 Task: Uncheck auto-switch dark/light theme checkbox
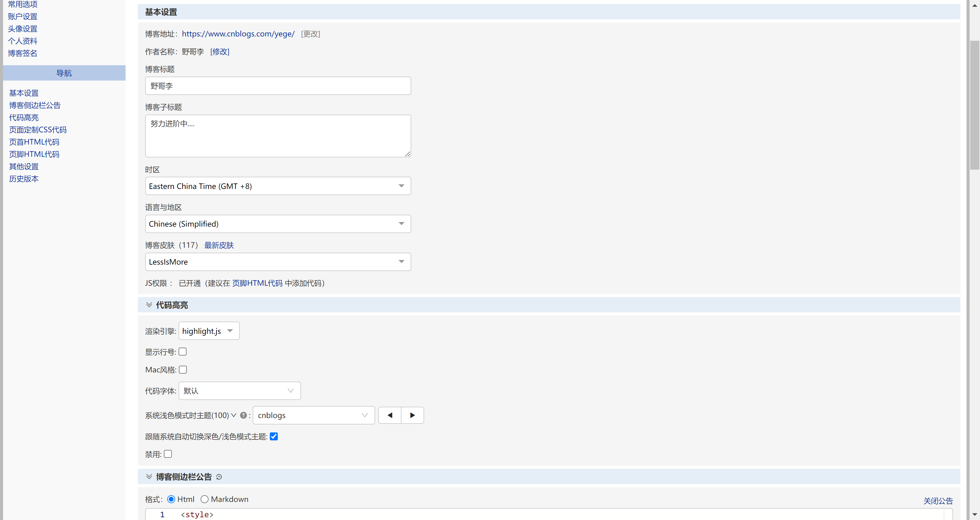tap(274, 436)
